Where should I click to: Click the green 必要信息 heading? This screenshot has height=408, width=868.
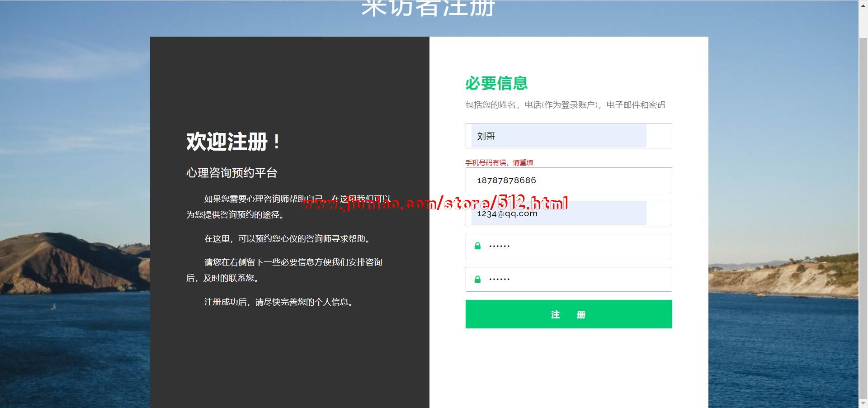(x=496, y=83)
